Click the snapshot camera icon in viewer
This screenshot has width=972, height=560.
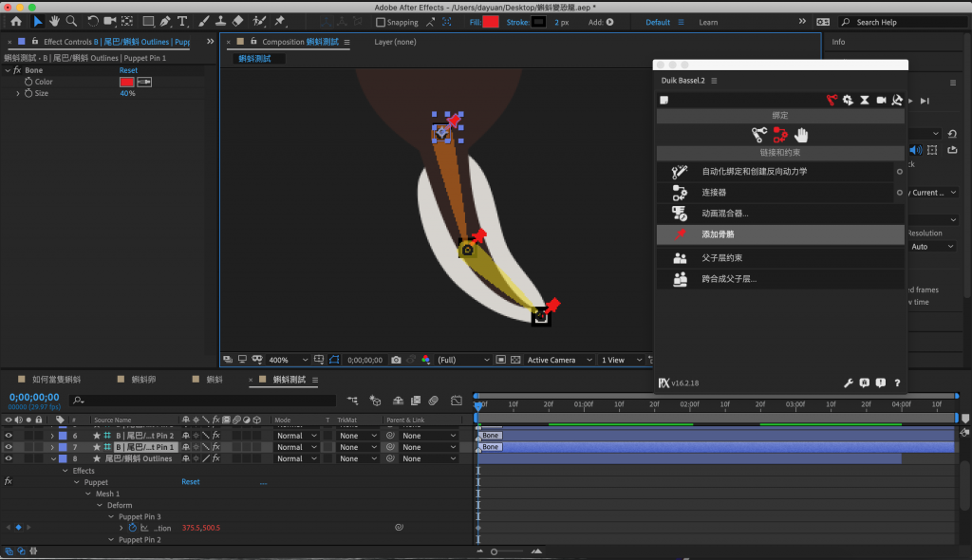(396, 360)
